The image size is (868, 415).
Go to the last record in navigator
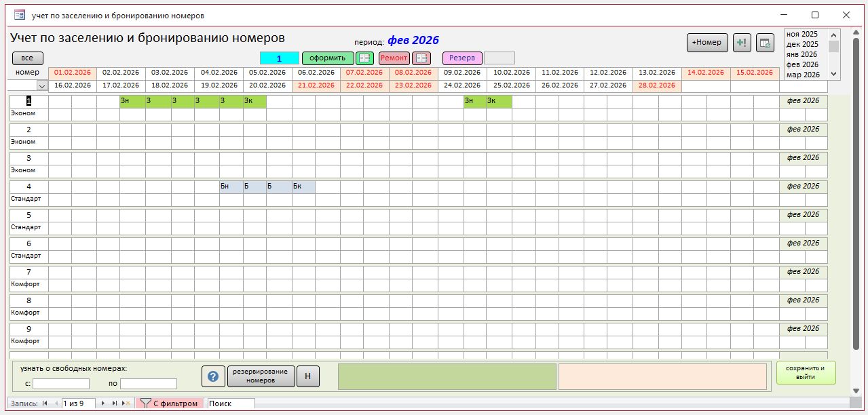[115, 403]
